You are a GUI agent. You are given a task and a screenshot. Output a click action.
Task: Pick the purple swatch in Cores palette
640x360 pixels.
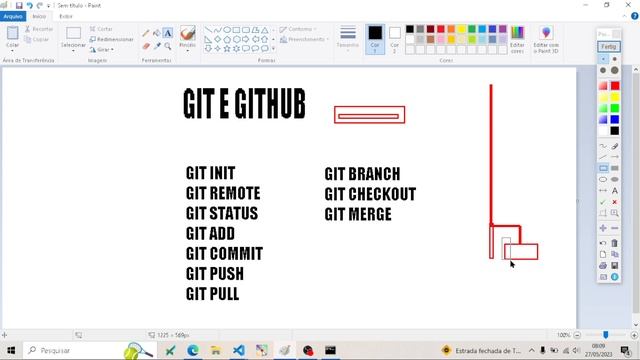point(502,29)
